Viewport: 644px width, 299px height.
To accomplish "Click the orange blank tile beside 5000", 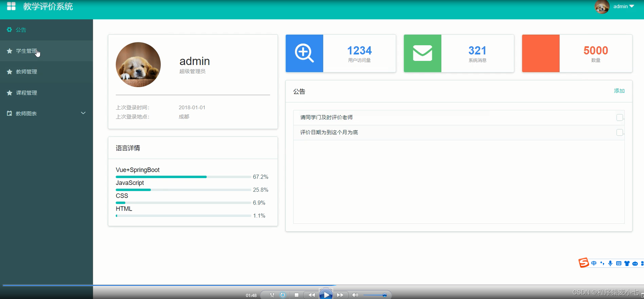I will click(x=541, y=53).
